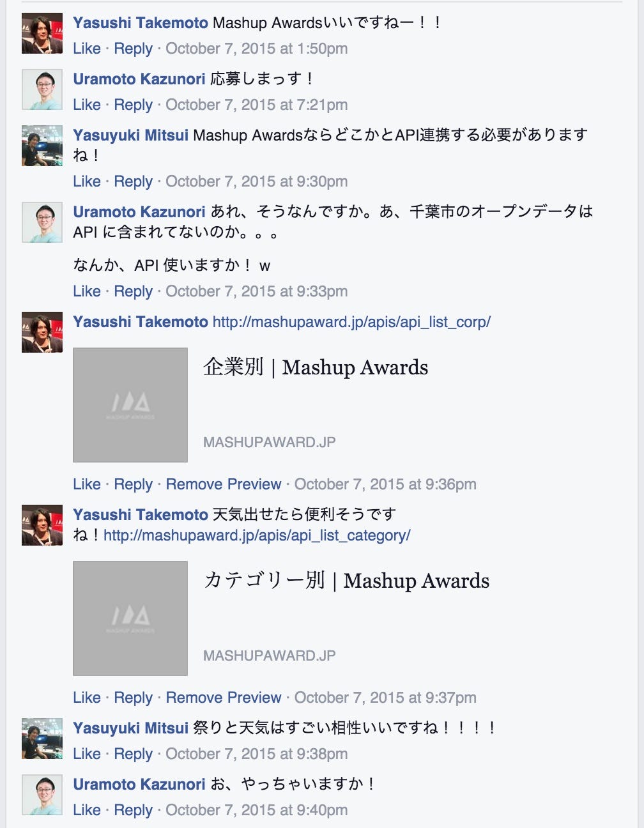This screenshot has width=644, height=828.
Task: Like the comment posted at 1:50pm
Action: [87, 49]
